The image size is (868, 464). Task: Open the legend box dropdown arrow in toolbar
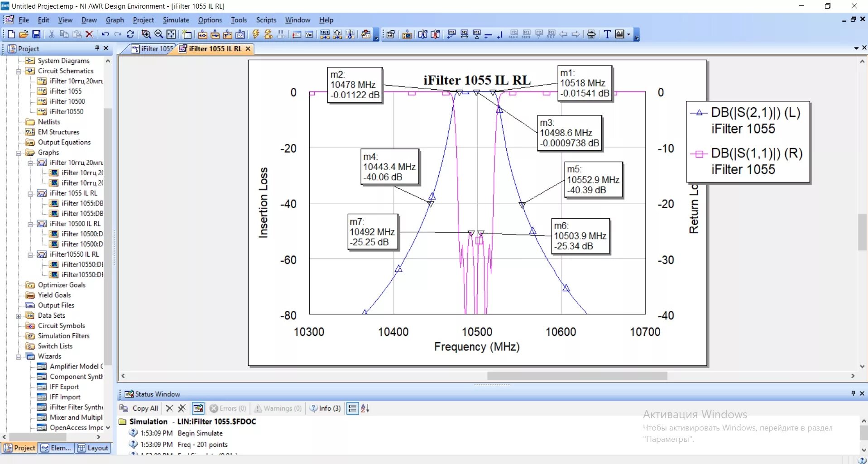click(628, 34)
